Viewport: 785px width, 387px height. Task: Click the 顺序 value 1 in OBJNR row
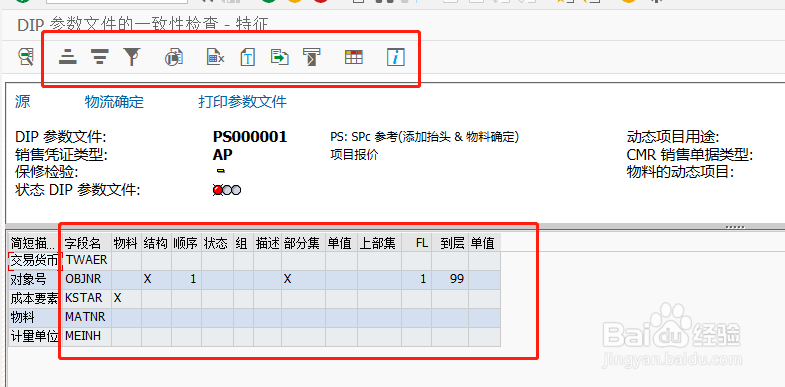pos(193,279)
